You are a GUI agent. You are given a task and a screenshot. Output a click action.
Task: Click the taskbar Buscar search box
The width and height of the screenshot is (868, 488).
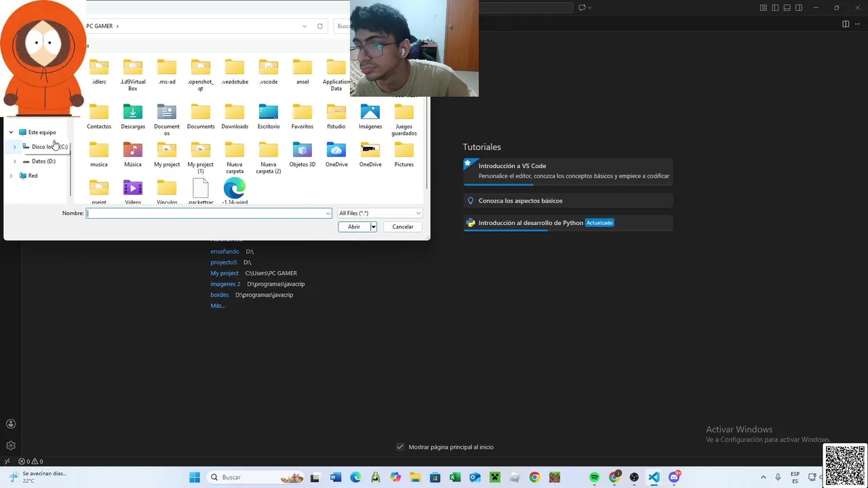pyautogui.click(x=256, y=477)
